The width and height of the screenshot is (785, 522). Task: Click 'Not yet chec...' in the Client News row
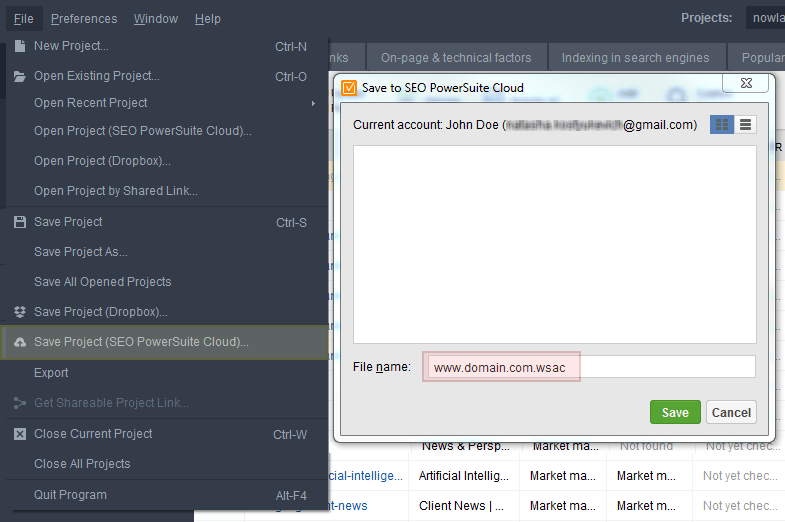(x=741, y=506)
